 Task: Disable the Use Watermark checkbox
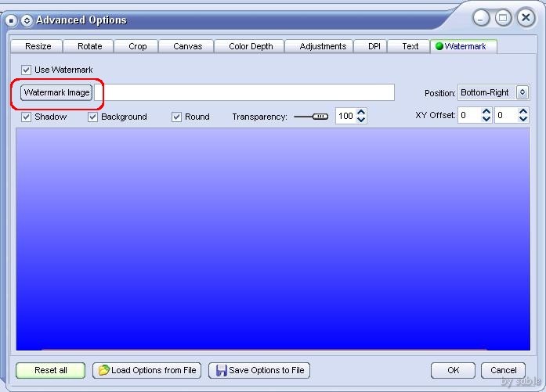click(x=27, y=70)
